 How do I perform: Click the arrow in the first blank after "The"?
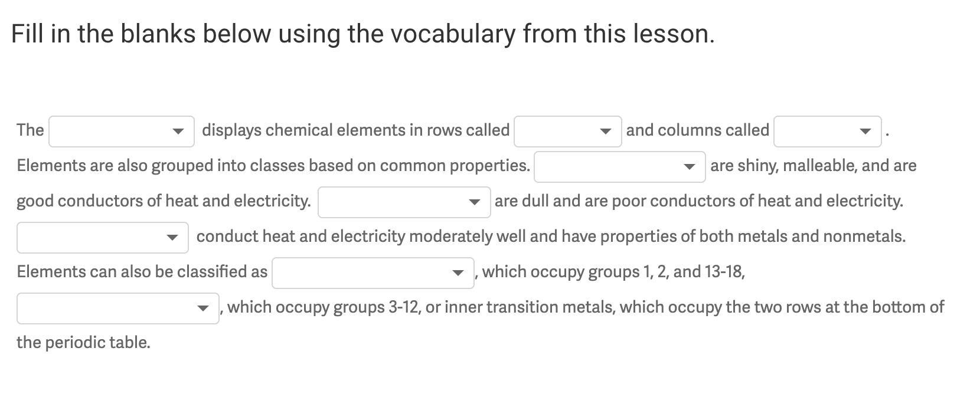tap(178, 132)
